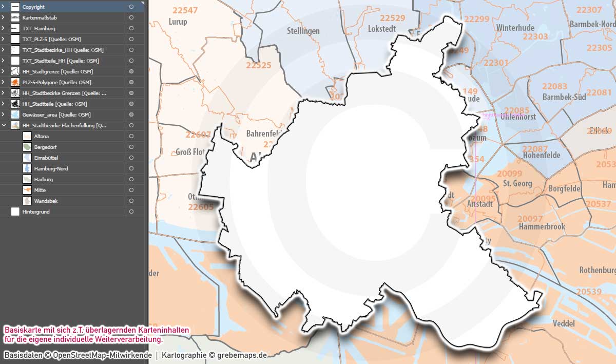Click the Kartenmaßstab scale bar thumbnail
Image resolution: width=616 pixels, height=364 pixels.
tap(15, 17)
